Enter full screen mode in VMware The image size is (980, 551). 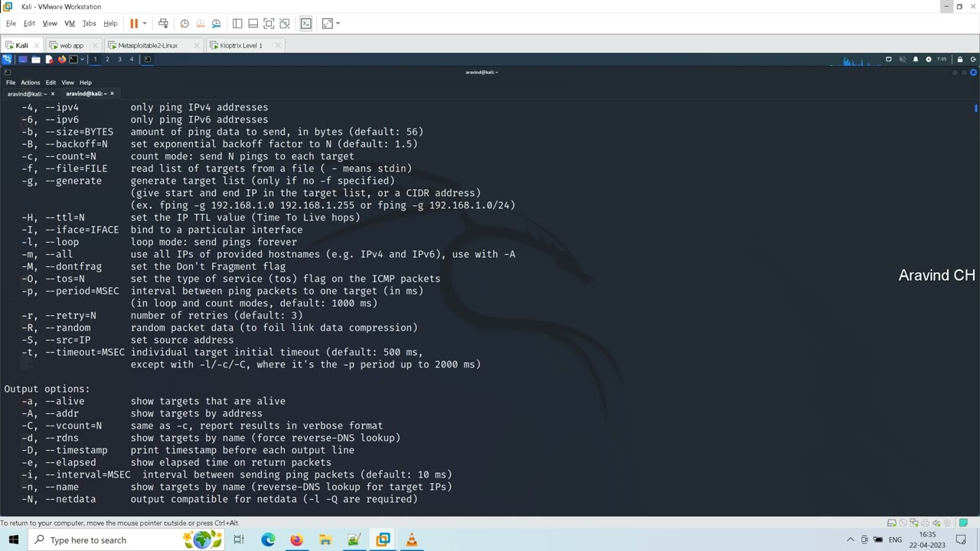[x=269, y=24]
